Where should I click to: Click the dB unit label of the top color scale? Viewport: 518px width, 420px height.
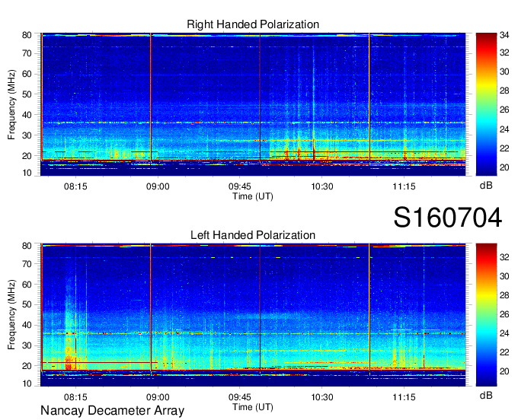point(486,186)
